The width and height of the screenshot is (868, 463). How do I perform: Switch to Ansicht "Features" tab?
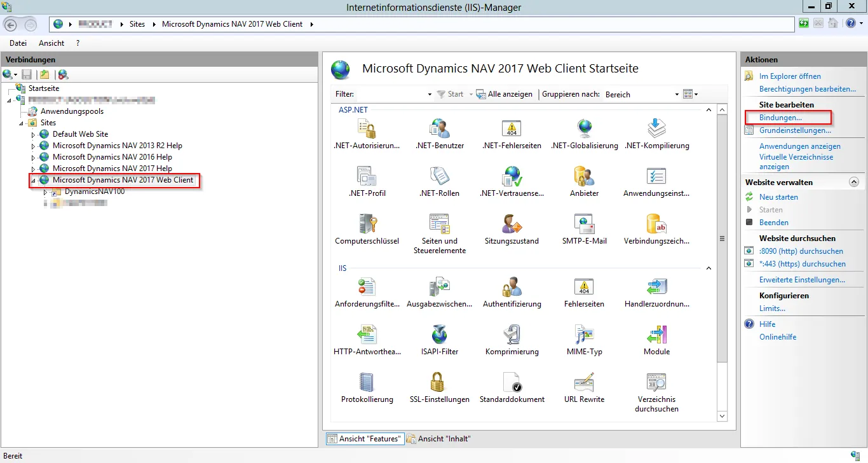[x=365, y=439]
